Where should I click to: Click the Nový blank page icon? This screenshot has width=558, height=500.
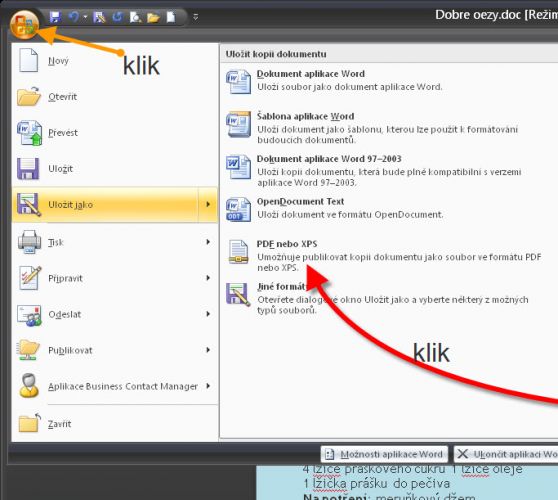tap(28, 60)
